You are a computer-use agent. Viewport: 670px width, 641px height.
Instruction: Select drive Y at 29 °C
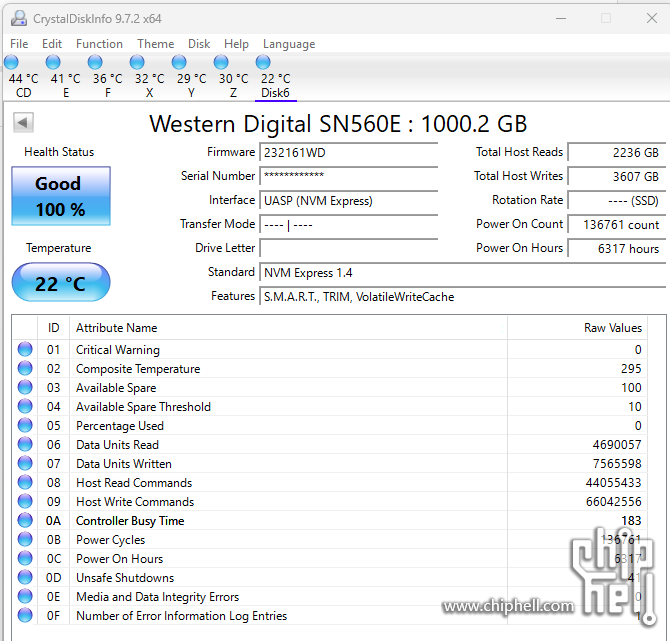(x=191, y=77)
